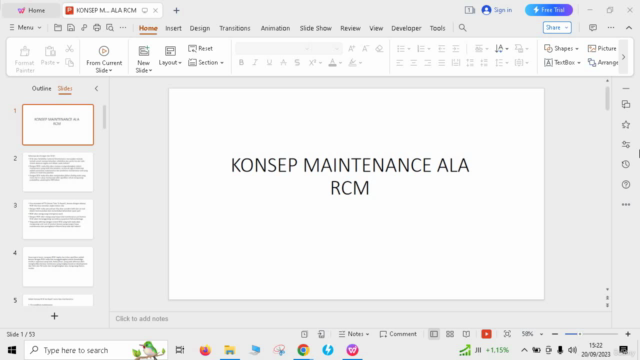The image size is (640, 360).
Task: Expand the TextBox dropdown
Action: pyautogui.click(x=562, y=62)
